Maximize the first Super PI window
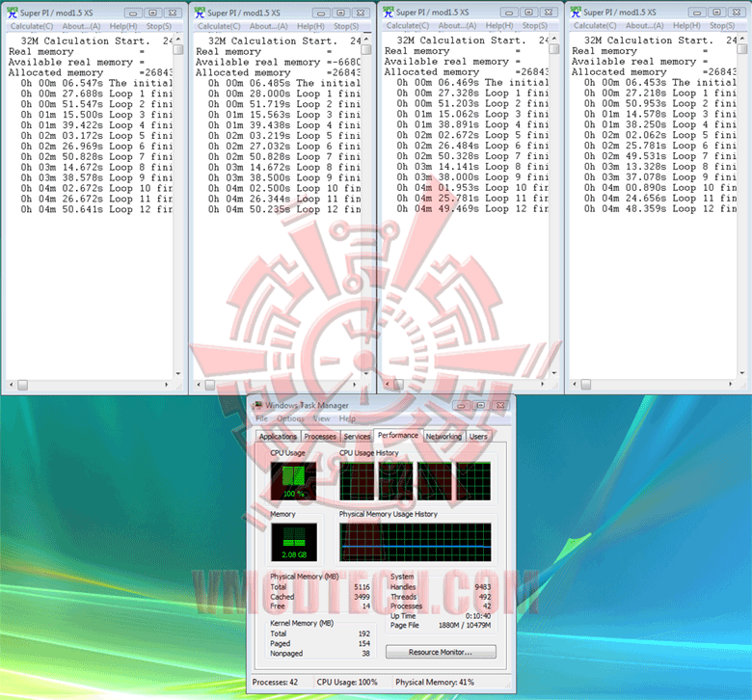 pos(152,13)
